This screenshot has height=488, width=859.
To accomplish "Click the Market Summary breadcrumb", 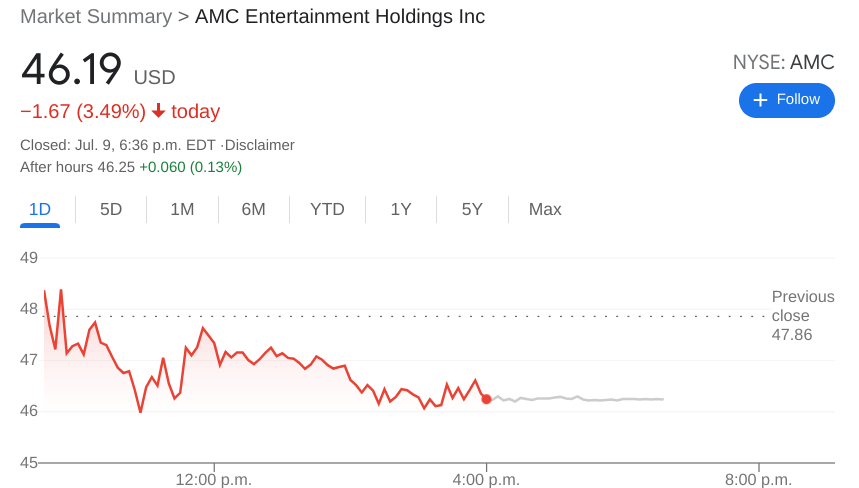I will [x=95, y=17].
